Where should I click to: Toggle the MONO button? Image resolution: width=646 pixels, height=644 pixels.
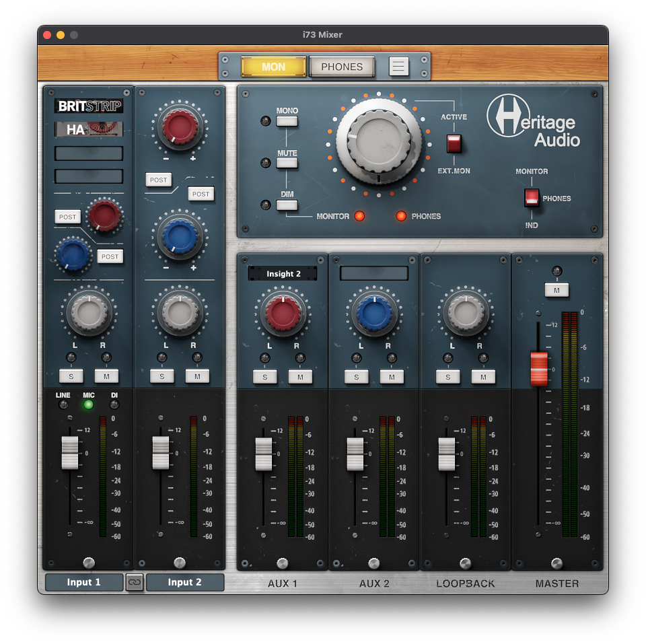coord(287,121)
